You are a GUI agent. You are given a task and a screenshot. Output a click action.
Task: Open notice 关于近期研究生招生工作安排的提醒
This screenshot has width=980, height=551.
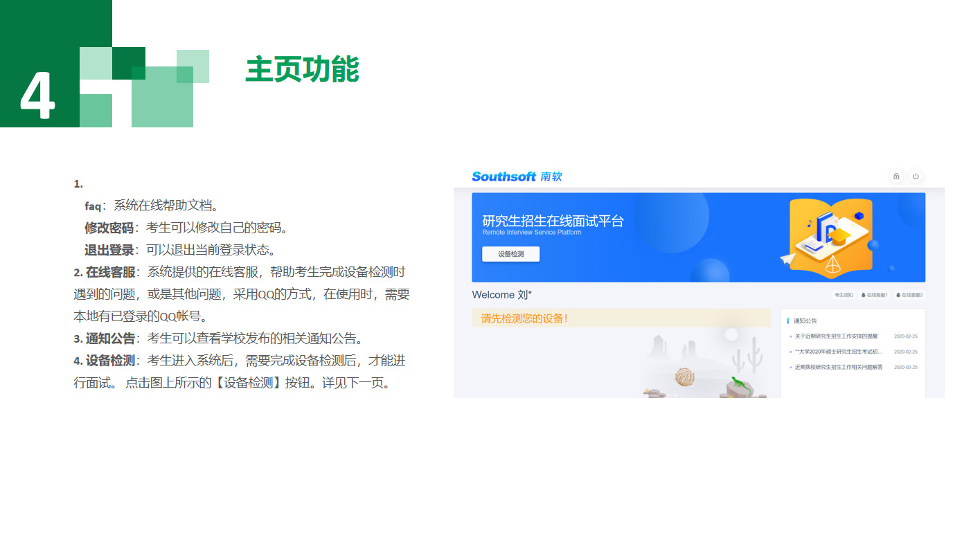coord(836,336)
